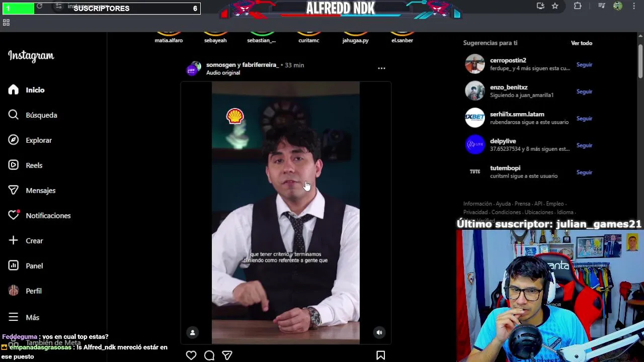Open tutembopi TUTE avatar
The height and width of the screenshot is (362, 644).
click(474, 171)
